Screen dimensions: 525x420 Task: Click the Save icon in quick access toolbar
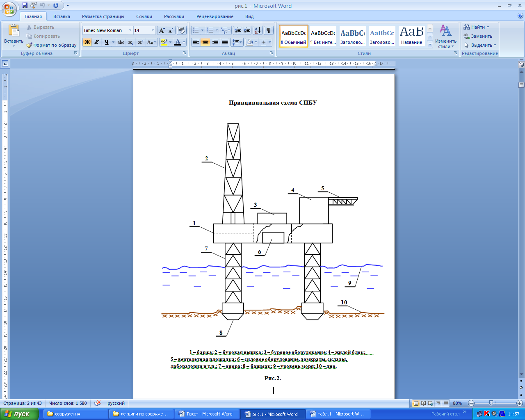(25, 5)
